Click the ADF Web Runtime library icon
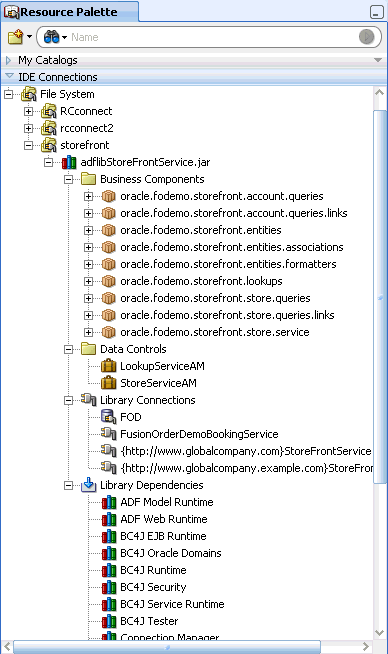Image resolution: width=388 pixels, height=654 pixels. (109, 519)
